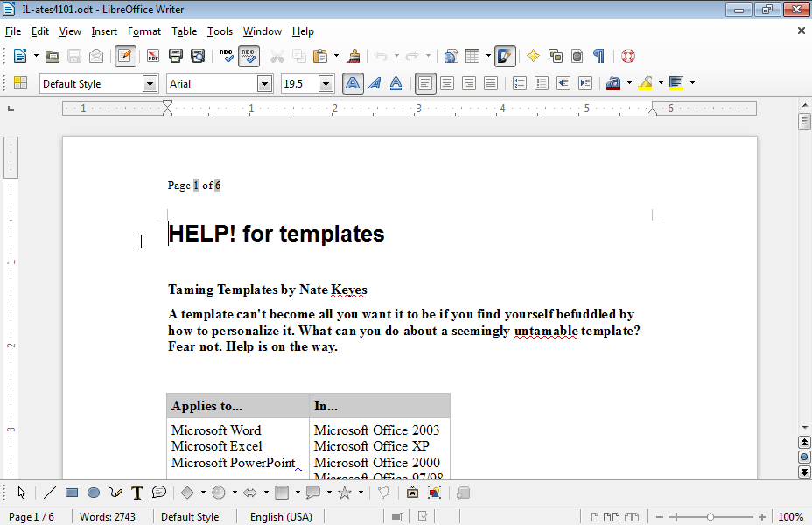Apply yellow Highlighting swatch
The width and height of the screenshot is (812, 525).
click(645, 83)
